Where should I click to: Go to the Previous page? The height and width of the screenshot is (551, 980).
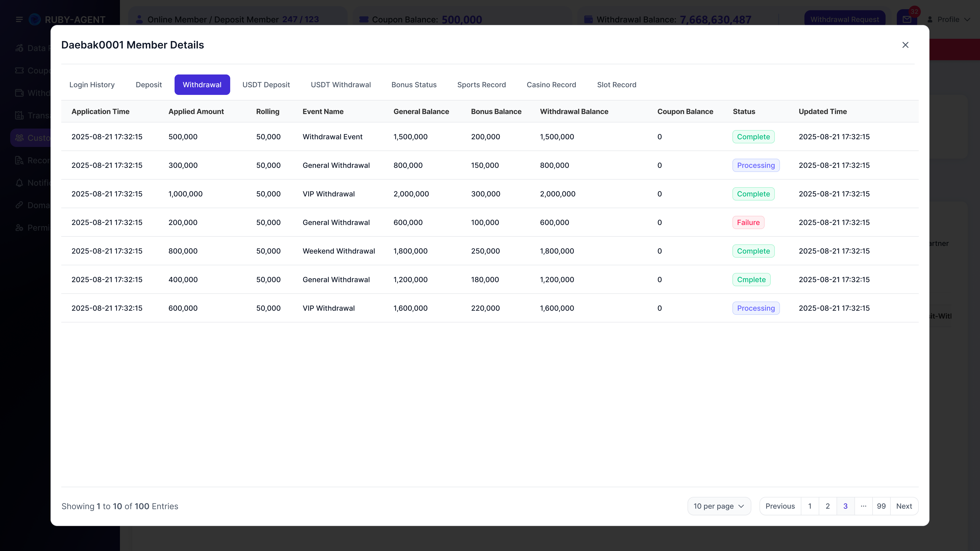click(x=780, y=506)
